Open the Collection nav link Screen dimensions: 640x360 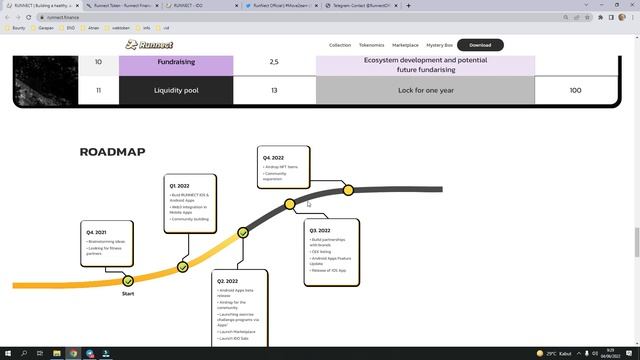coord(340,45)
